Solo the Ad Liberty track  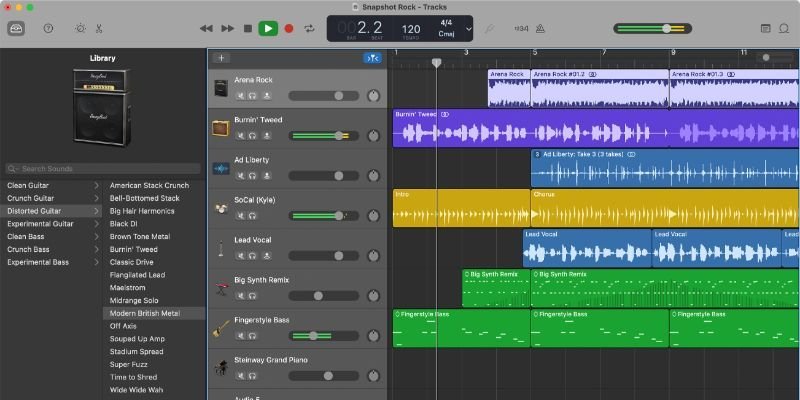[x=253, y=176]
